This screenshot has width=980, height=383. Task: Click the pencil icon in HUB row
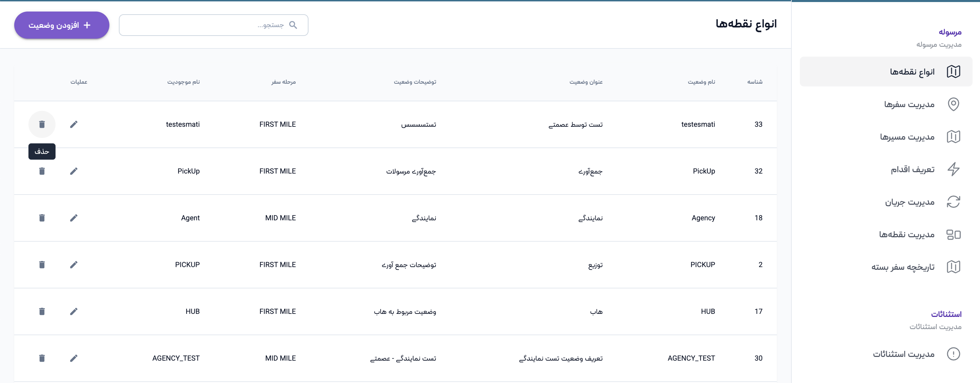pyautogui.click(x=74, y=311)
